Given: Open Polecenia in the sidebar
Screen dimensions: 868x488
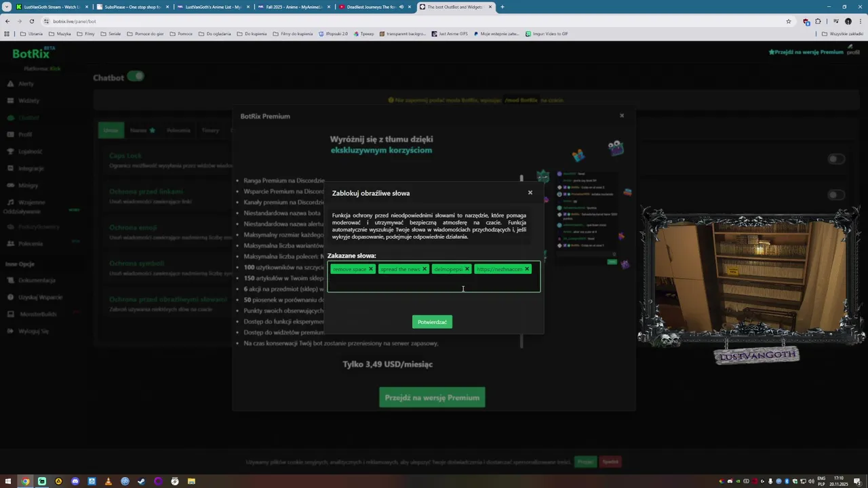Looking at the screenshot, I should click(x=24, y=243).
